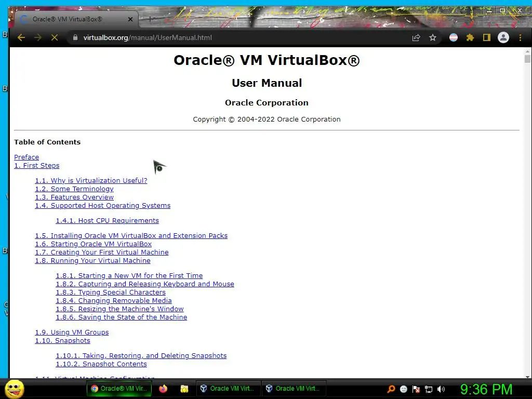
Task: Open 1.8.3. Typing Special Characters link
Action: click(x=111, y=292)
